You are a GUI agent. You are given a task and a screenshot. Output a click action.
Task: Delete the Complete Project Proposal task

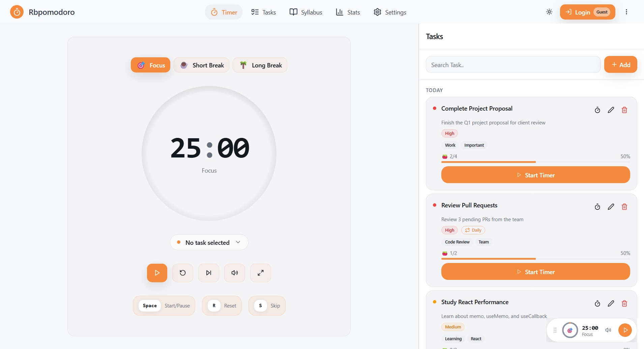click(624, 110)
